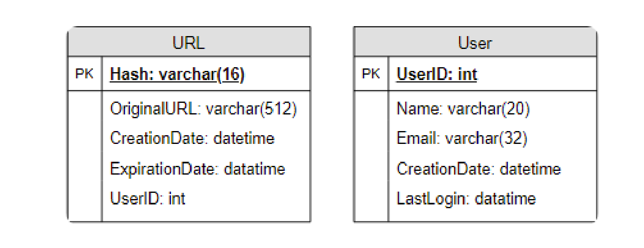Select the User table header

tap(475, 43)
